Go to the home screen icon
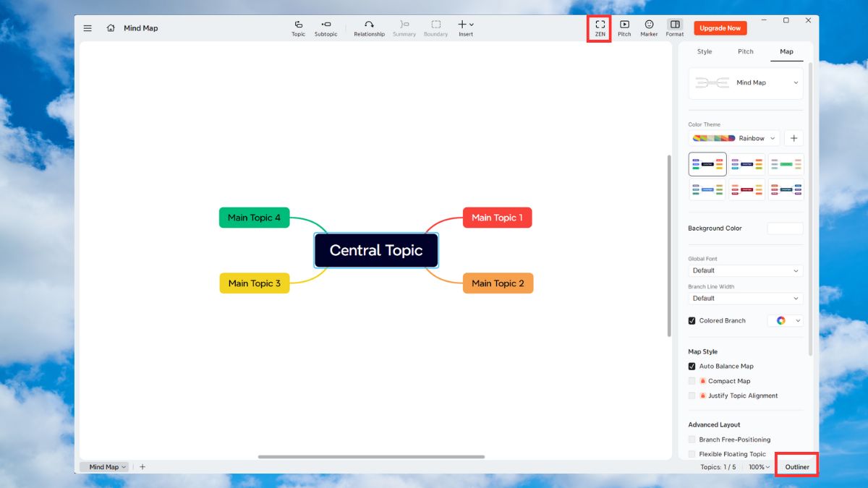This screenshot has height=488, width=868. tap(111, 28)
